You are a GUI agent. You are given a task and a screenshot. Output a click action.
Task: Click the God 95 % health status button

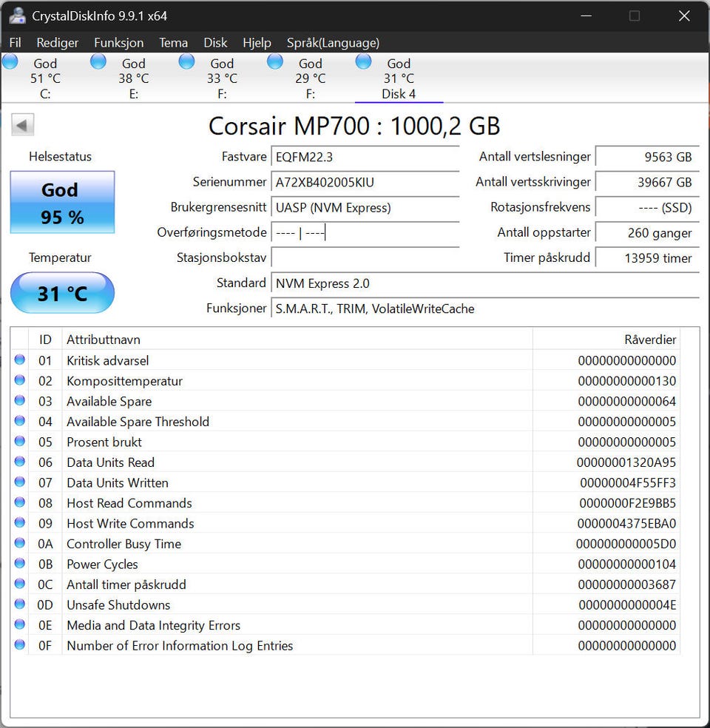coord(62,203)
